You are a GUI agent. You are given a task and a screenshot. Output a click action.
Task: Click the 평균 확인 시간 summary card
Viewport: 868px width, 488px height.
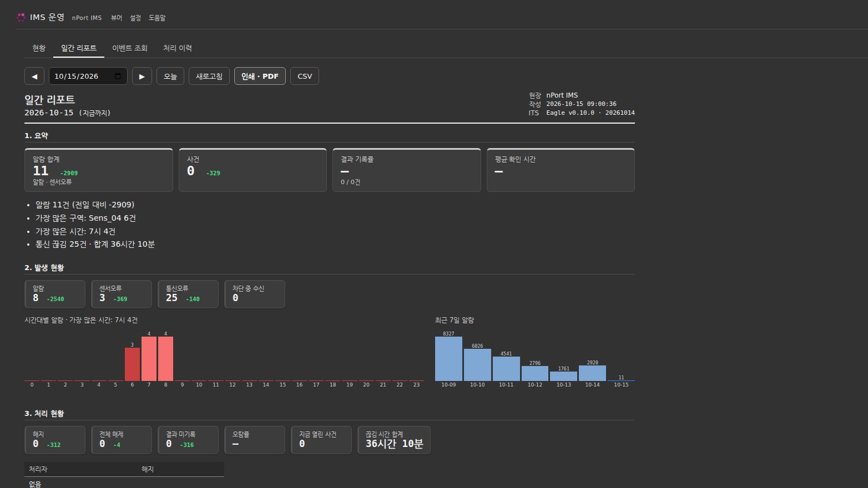click(x=561, y=170)
